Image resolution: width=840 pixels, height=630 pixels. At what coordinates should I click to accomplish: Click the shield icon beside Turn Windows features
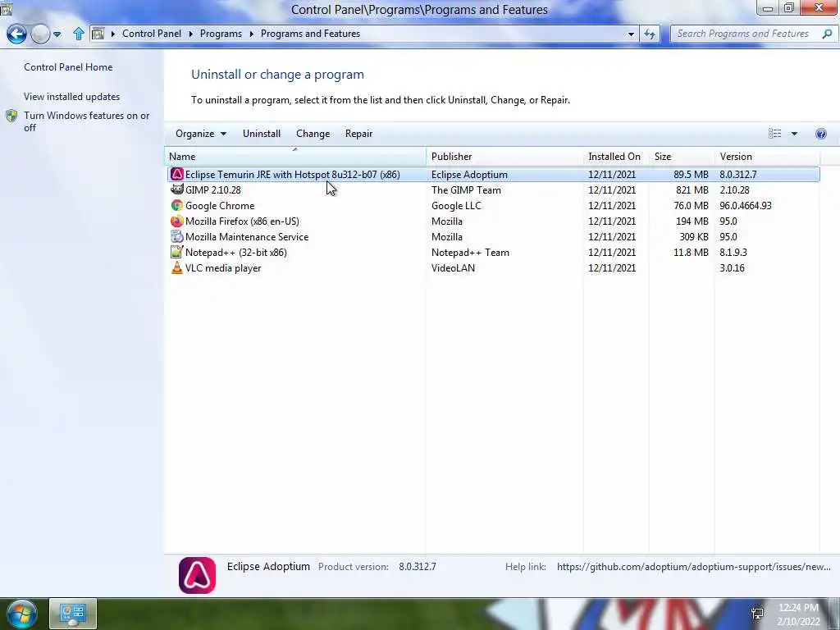point(11,116)
